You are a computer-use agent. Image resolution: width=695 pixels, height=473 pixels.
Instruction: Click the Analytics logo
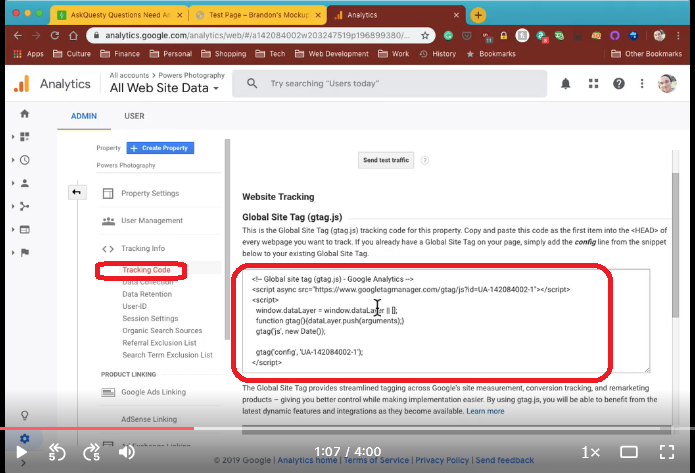coord(22,84)
